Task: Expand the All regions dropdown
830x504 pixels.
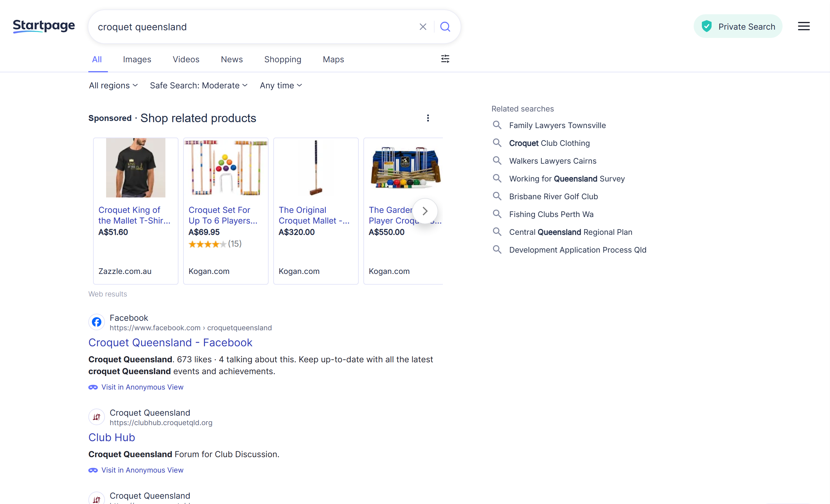Action: pos(113,86)
